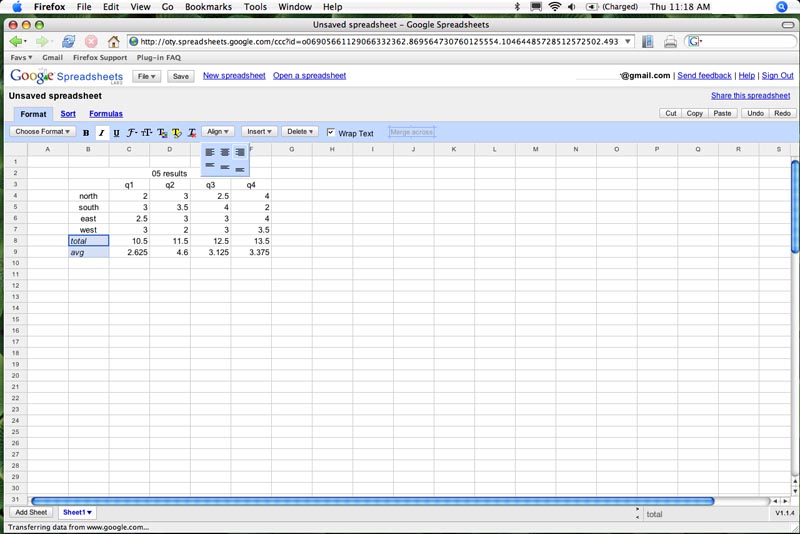Expand the Delete dropdown
This screenshot has width=800, height=534.
click(x=300, y=132)
